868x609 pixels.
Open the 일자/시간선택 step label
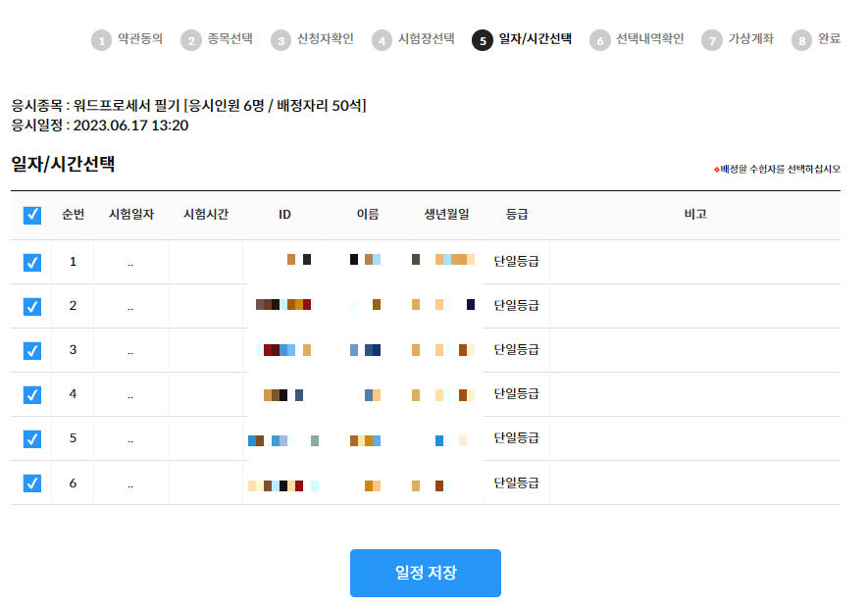coord(536,40)
